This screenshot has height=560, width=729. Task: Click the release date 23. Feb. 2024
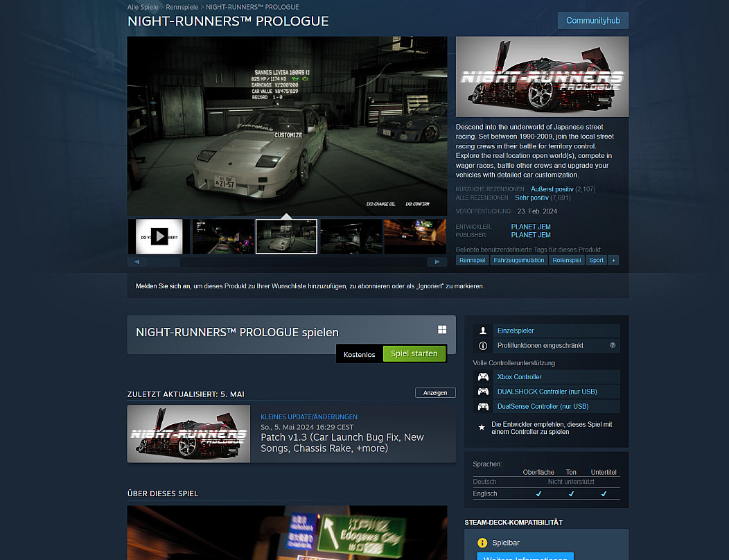tap(537, 211)
